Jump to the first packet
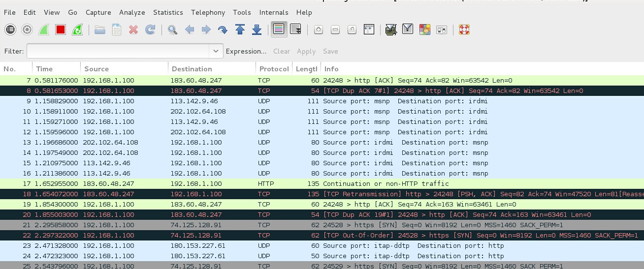The width and height of the screenshot is (644, 269). pos(240,30)
